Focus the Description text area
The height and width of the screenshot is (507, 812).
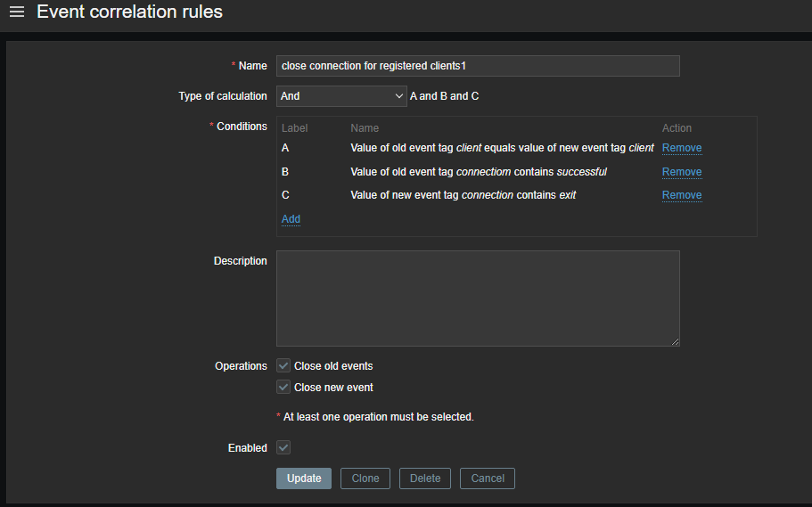478,298
